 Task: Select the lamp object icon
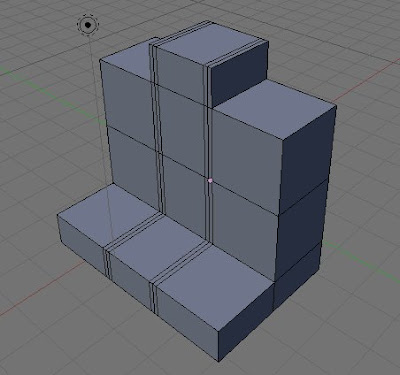click(x=88, y=25)
